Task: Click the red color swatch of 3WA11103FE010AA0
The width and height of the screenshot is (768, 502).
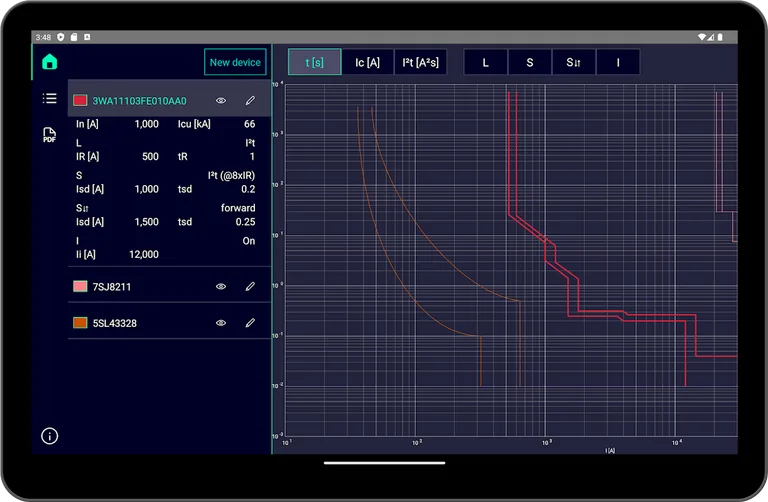Action: coord(80,100)
